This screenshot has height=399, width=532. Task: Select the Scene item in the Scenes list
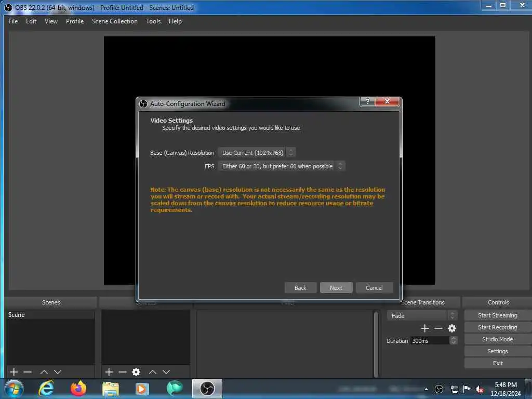(50, 315)
